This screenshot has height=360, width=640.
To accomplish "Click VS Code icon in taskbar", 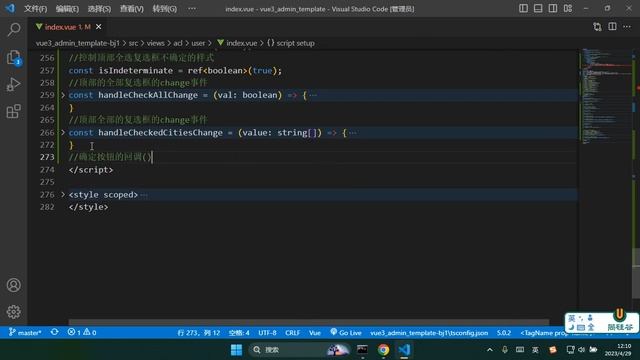I will [x=404, y=350].
